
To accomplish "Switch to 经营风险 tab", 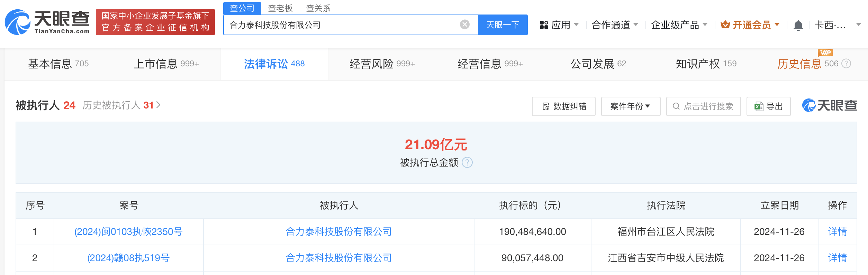I will coord(382,64).
